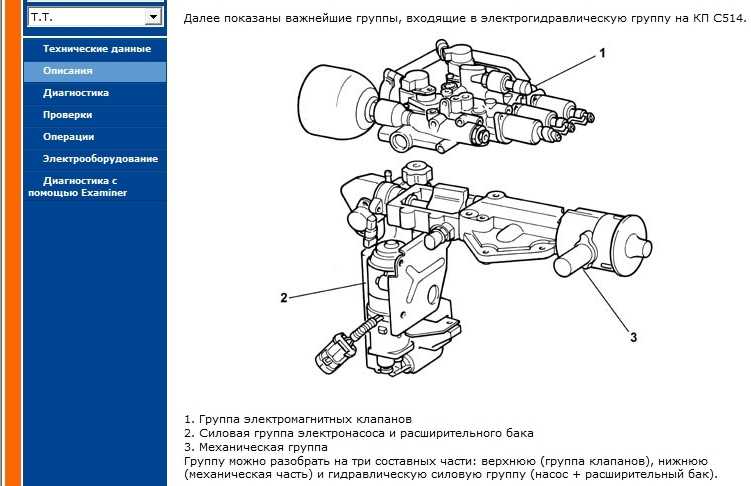Open the Технические данные menu item

96,49
